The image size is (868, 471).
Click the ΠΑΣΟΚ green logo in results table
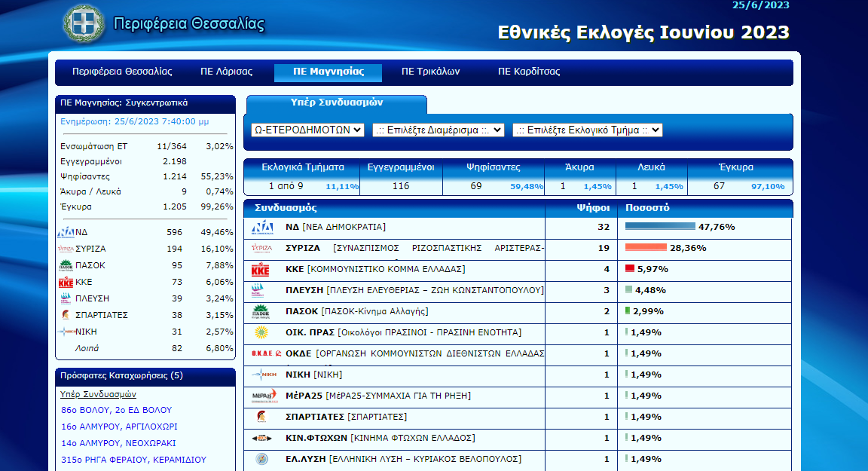pyautogui.click(x=261, y=311)
